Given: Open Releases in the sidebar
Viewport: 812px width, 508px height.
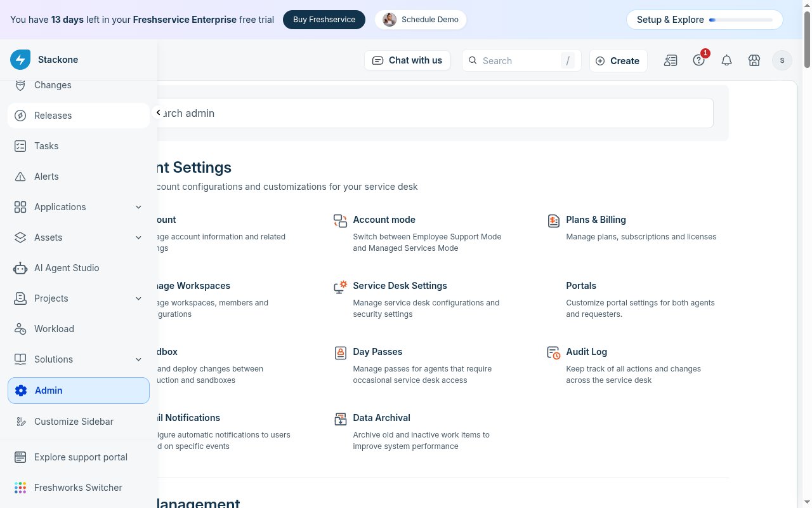Looking at the screenshot, I should coord(79,116).
